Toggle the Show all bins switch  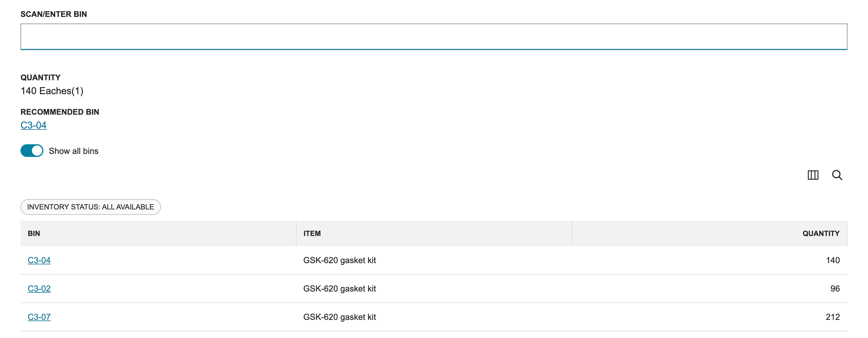pyautogui.click(x=32, y=151)
